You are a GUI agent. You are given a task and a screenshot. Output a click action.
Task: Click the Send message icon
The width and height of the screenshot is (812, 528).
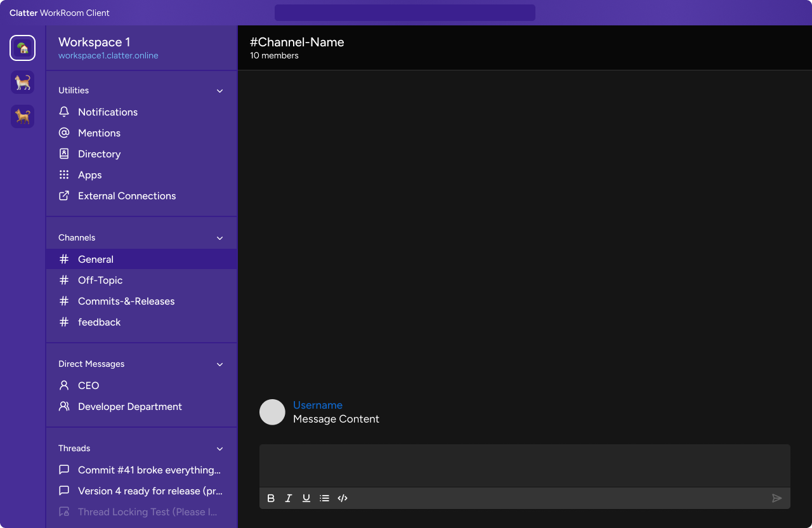(x=777, y=498)
